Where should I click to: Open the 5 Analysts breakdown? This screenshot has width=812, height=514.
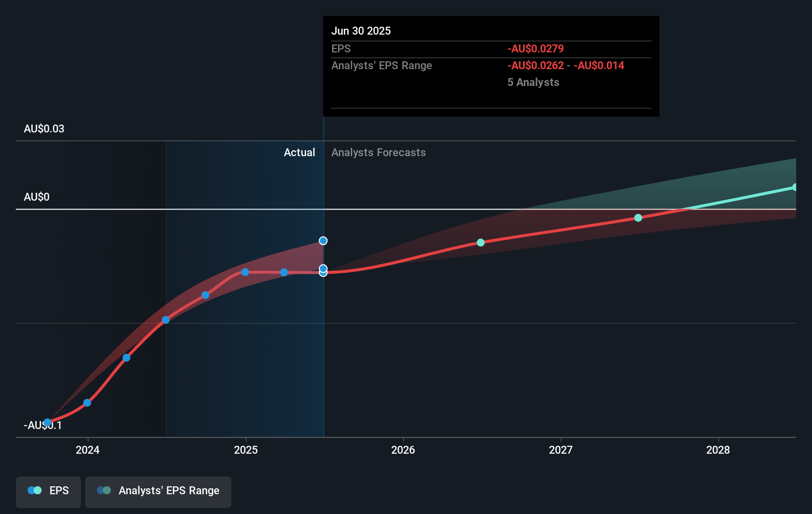tap(533, 82)
